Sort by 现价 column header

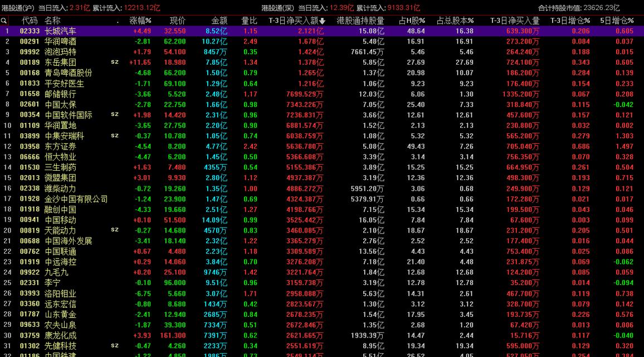(x=178, y=21)
